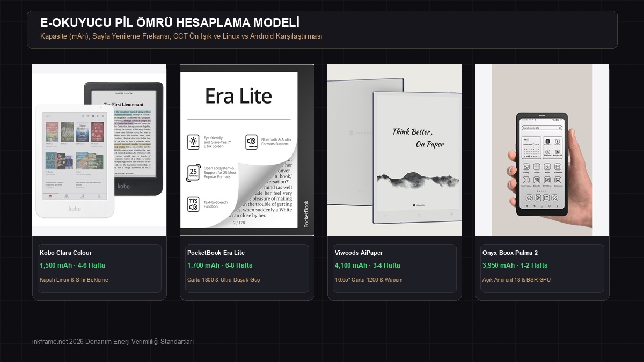
Task: Click '10.65" Carta 1200 & Wacom' note
Action: [369, 280]
